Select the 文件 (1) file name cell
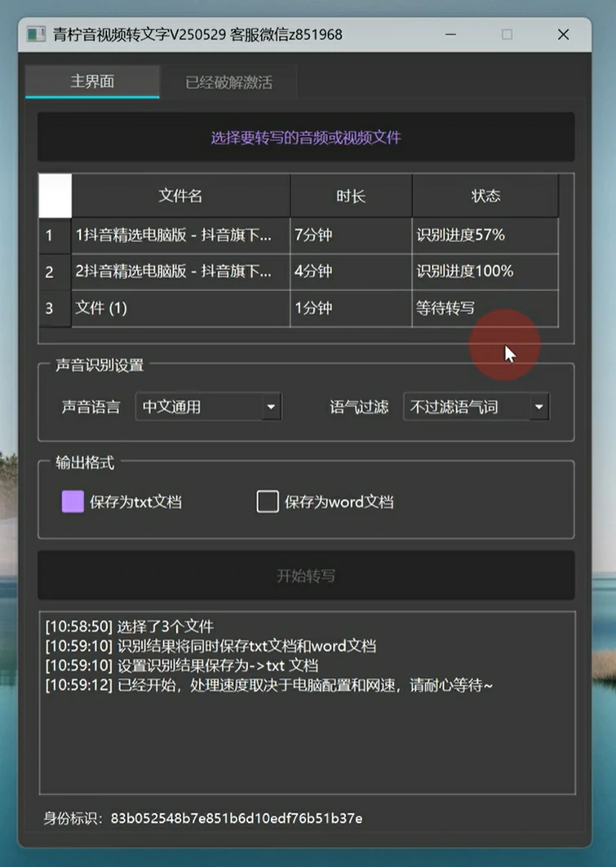This screenshot has height=867, width=616. tap(181, 308)
